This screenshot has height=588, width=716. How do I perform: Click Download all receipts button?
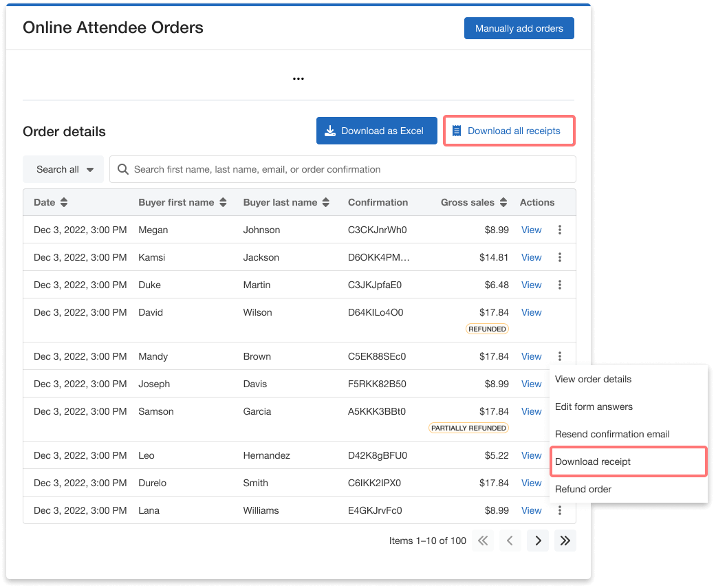tap(509, 131)
